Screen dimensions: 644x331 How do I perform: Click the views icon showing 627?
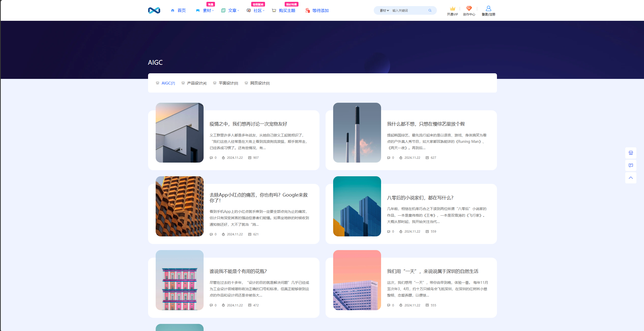click(x=427, y=158)
